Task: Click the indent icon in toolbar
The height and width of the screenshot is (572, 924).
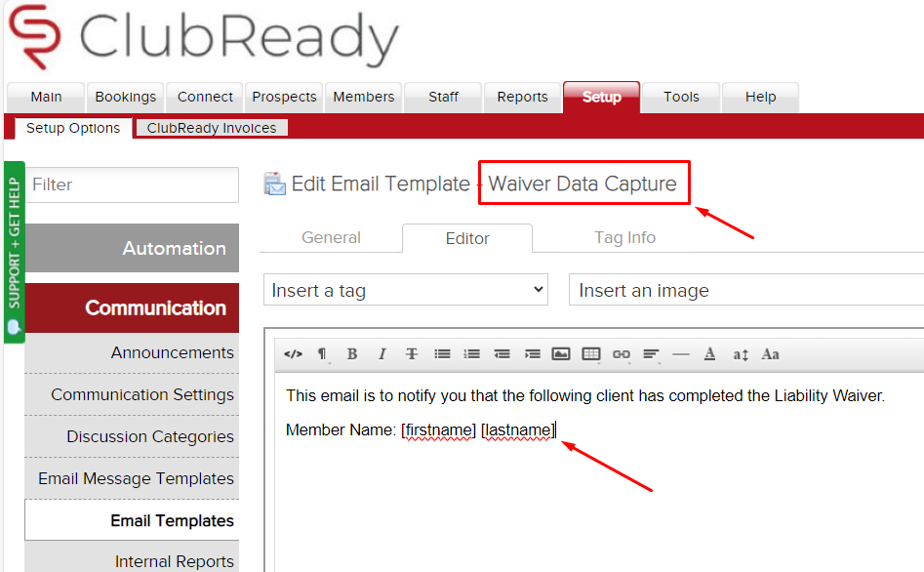Action: click(x=532, y=353)
